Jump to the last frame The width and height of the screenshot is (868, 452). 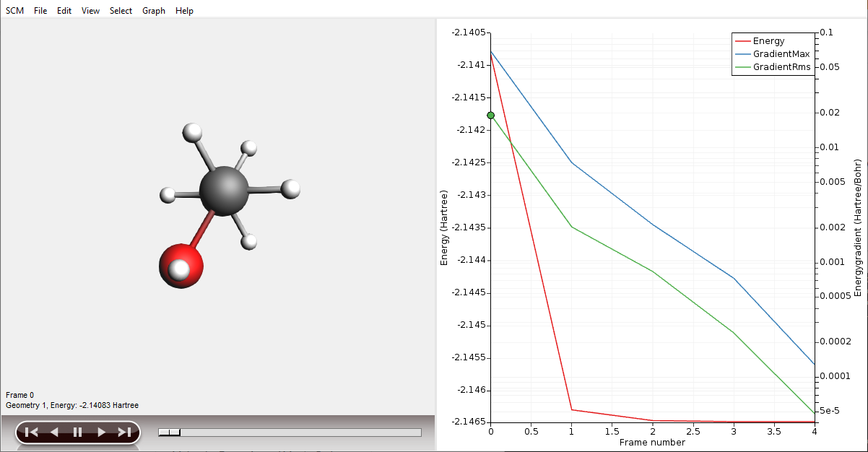[123, 431]
